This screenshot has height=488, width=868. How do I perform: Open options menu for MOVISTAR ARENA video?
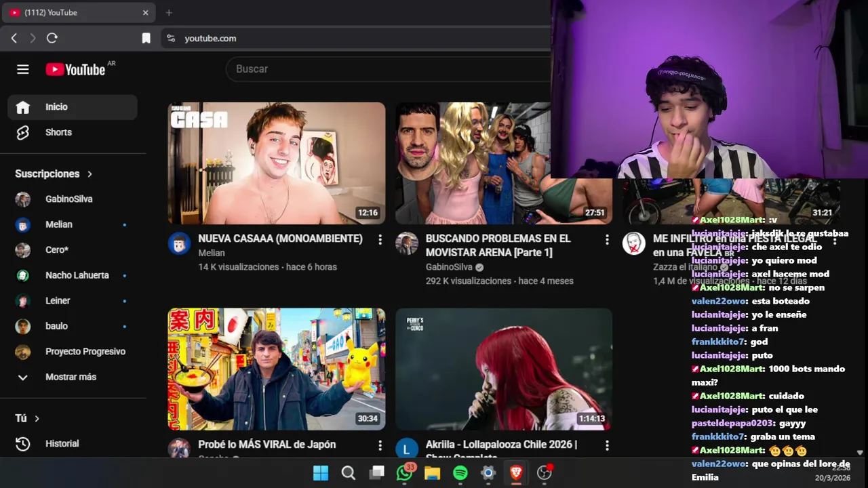(607, 240)
